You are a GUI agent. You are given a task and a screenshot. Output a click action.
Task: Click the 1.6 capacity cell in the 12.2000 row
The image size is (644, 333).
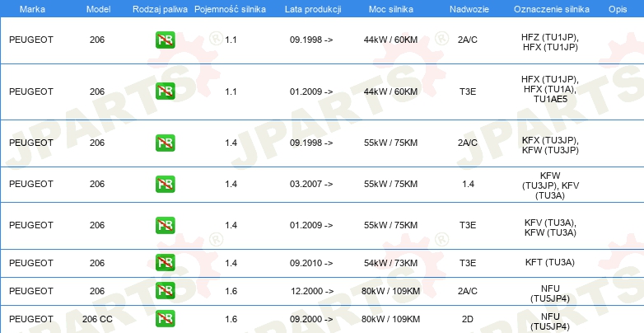click(231, 291)
